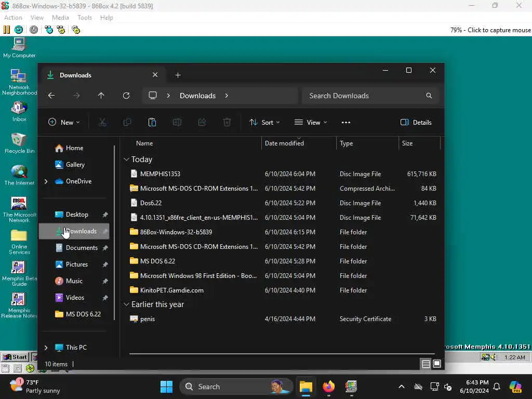Open 86Box Action menu
This screenshot has height=399, width=532.
13,18
